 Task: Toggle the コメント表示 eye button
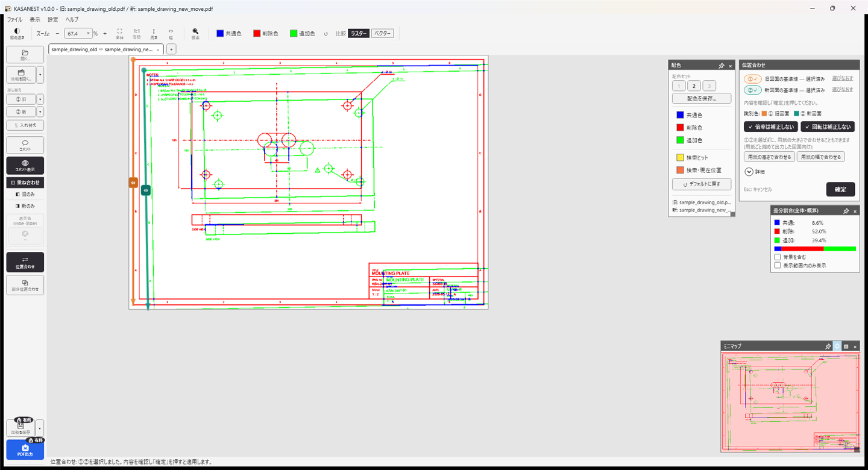click(x=25, y=166)
